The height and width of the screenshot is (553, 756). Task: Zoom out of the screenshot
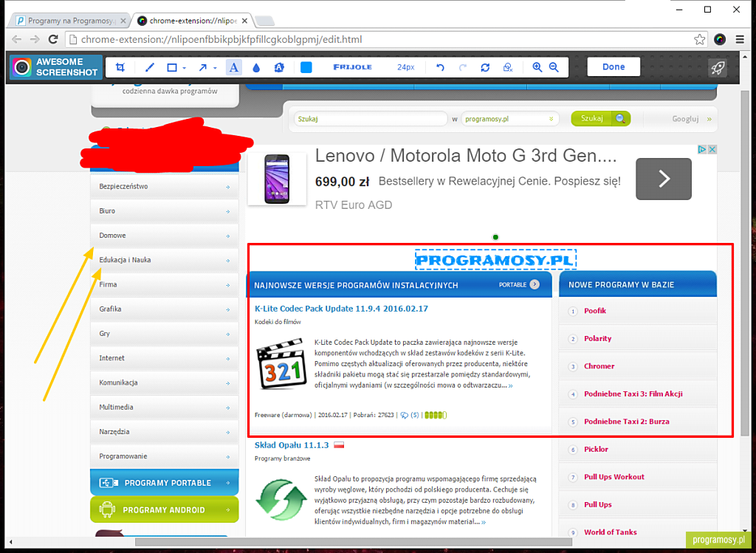coord(554,67)
